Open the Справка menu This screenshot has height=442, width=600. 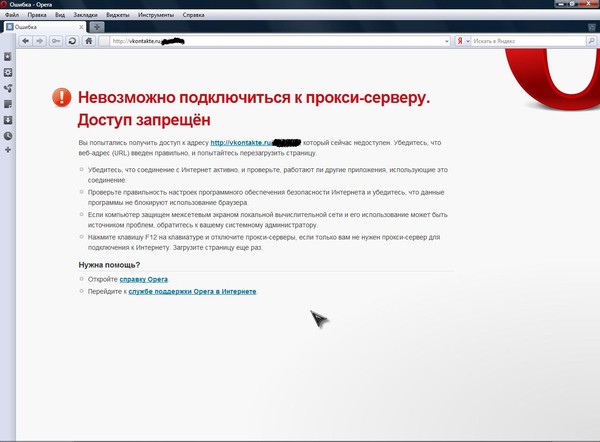tap(193, 15)
